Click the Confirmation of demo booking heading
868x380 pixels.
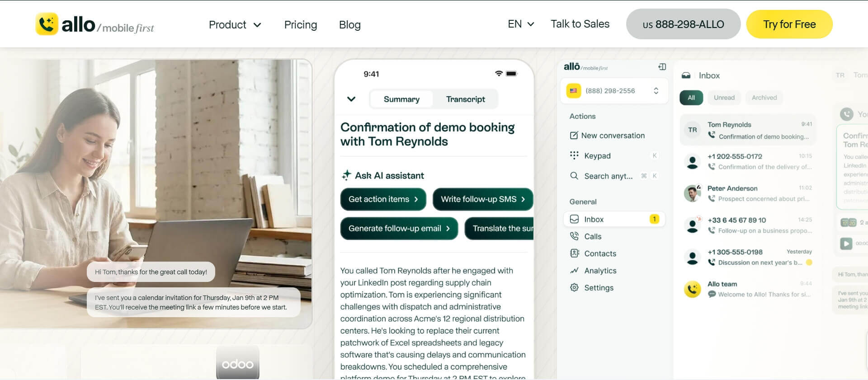click(x=427, y=134)
